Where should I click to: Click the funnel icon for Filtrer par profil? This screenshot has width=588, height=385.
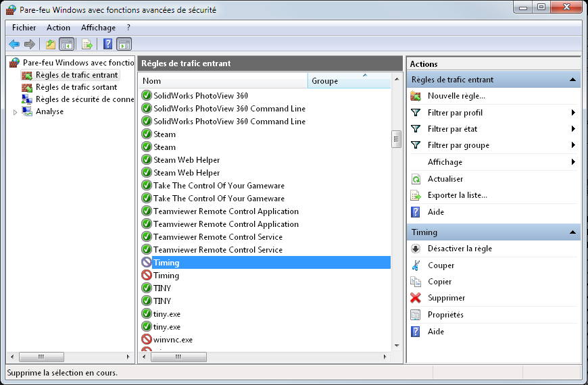click(x=416, y=113)
